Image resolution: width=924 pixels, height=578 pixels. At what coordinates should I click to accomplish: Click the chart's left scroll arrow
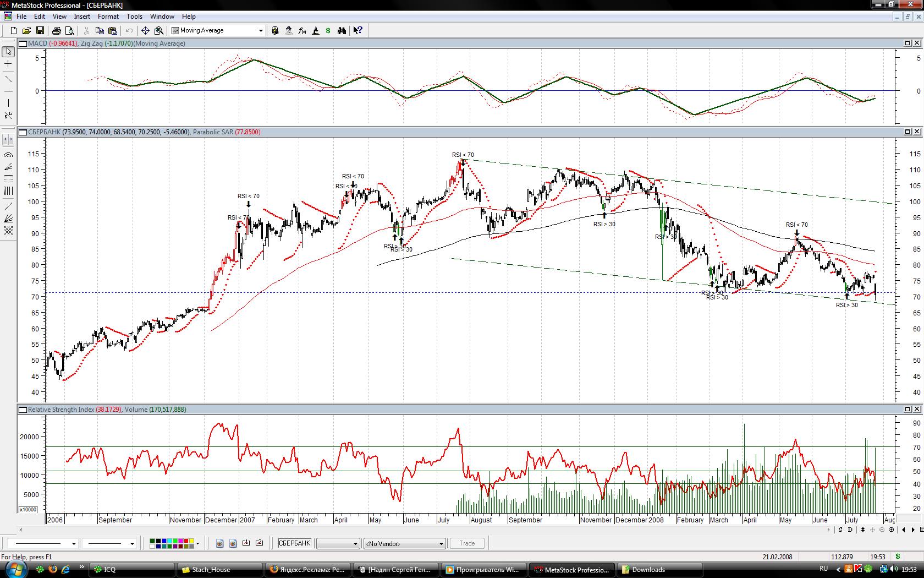coord(21,530)
